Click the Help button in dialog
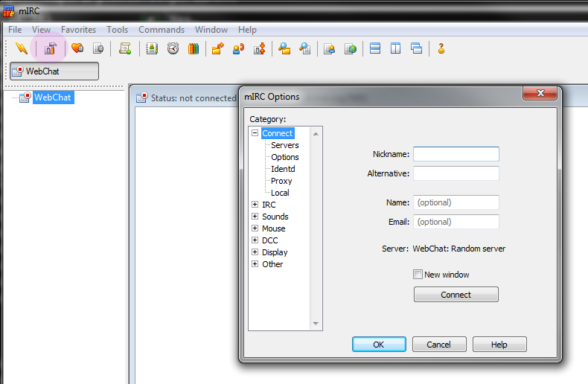Viewport: 588px width, 384px height. coord(499,345)
